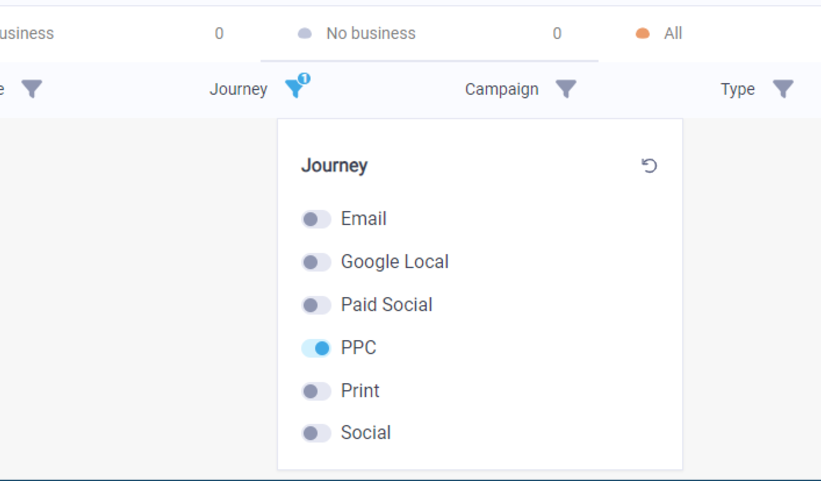Switch on the Print toggle
Viewport: 821px width, 481px height.
[x=316, y=391]
